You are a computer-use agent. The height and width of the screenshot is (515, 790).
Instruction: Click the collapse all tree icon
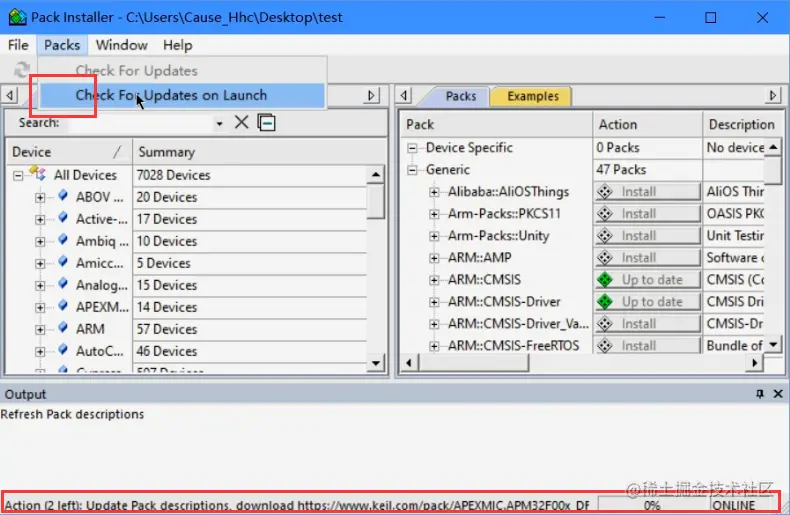(x=267, y=122)
